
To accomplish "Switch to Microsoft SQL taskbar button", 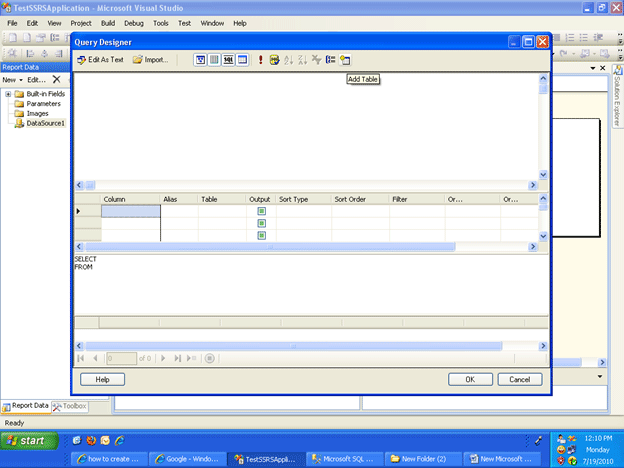I will point(344,459).
